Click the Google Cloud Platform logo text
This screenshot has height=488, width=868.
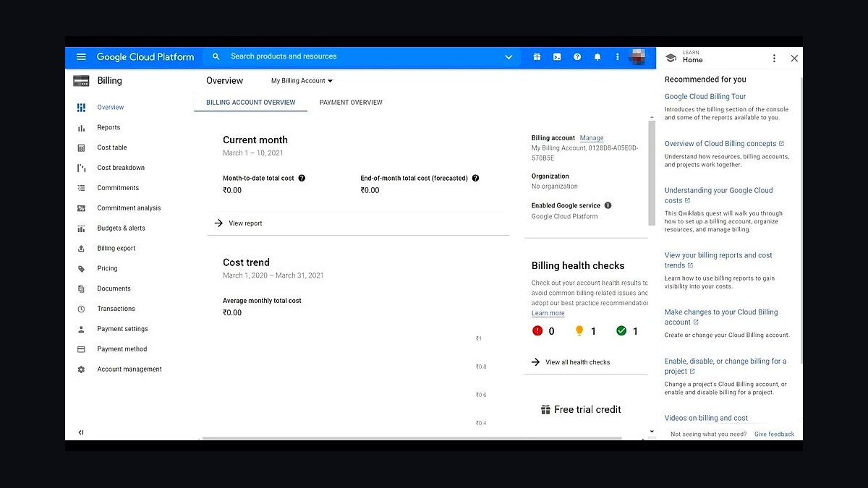(x=145, y=56)
